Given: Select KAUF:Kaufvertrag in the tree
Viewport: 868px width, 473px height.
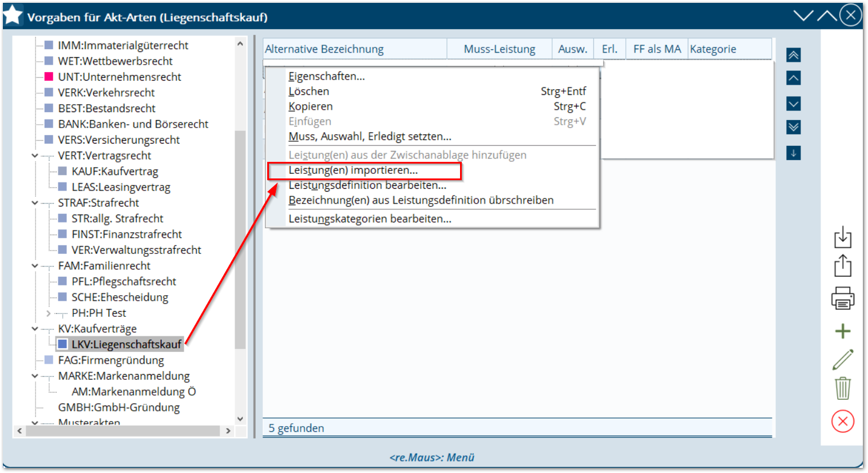Looking at the screenshot, I should click(114, 171).
